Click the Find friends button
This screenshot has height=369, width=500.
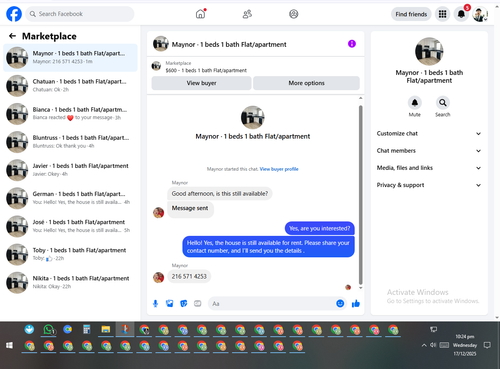[x=411, y=14]
